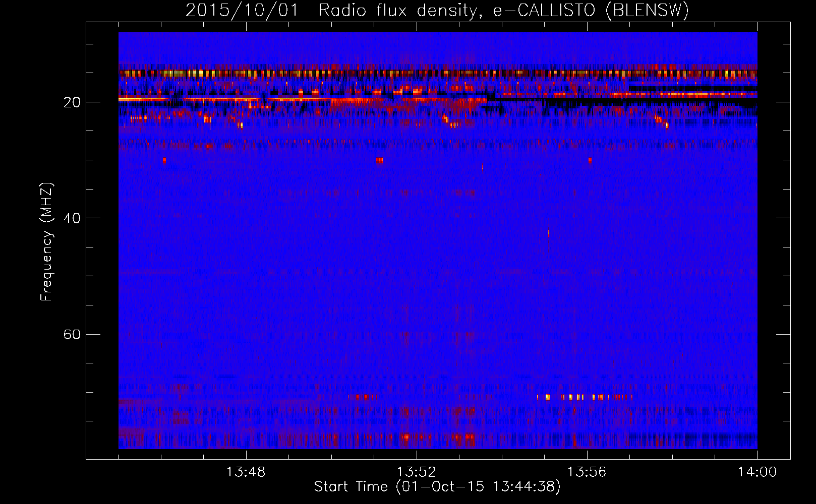Click the 13:52 time tick label
Screen dimensions: 816x504
click(416, 472)
